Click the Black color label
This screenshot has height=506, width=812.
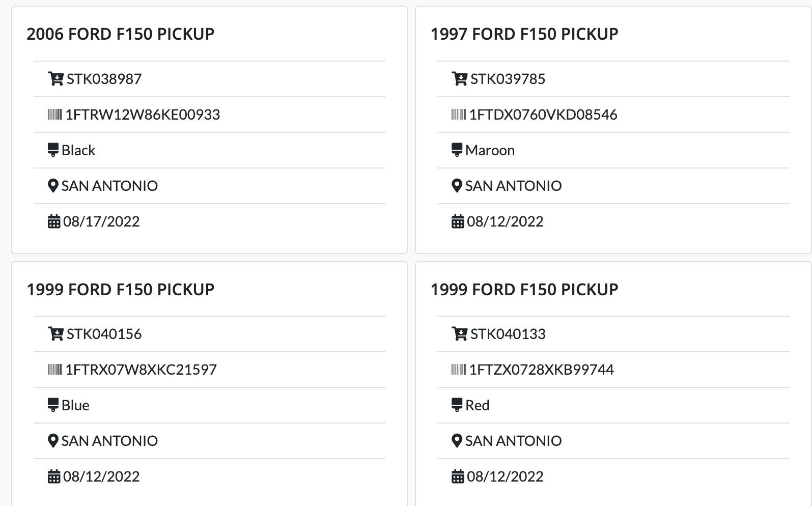(78, 150)
